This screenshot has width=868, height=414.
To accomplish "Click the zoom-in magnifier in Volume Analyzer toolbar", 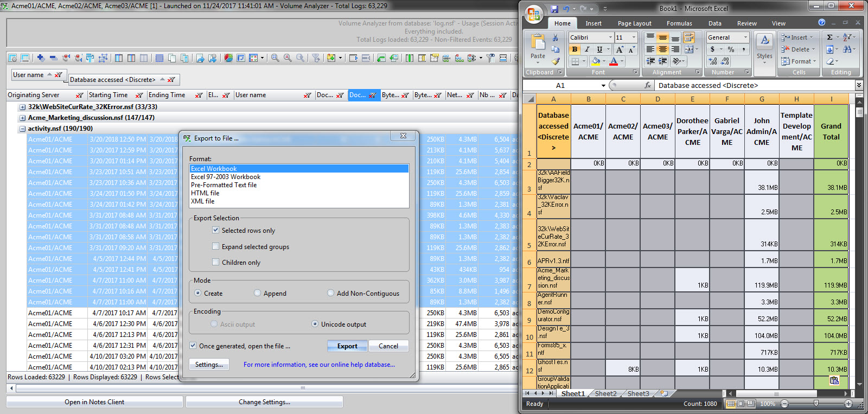I will (x=275, y=58).
